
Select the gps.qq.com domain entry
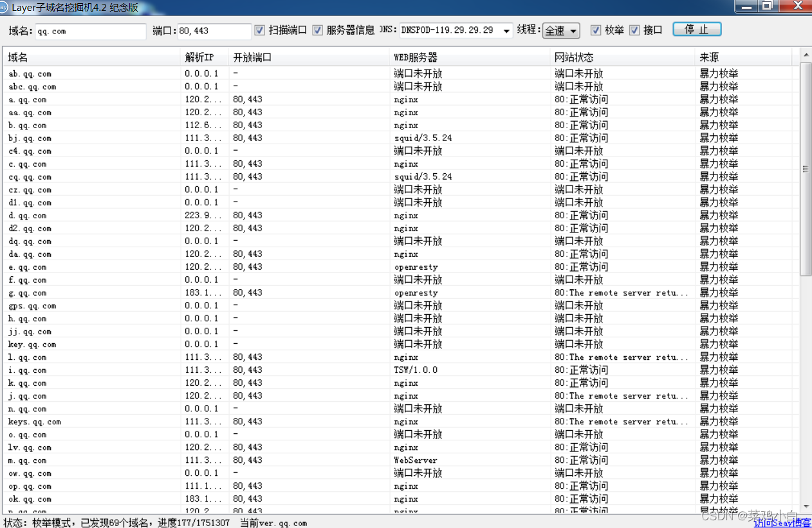[32, 306]
